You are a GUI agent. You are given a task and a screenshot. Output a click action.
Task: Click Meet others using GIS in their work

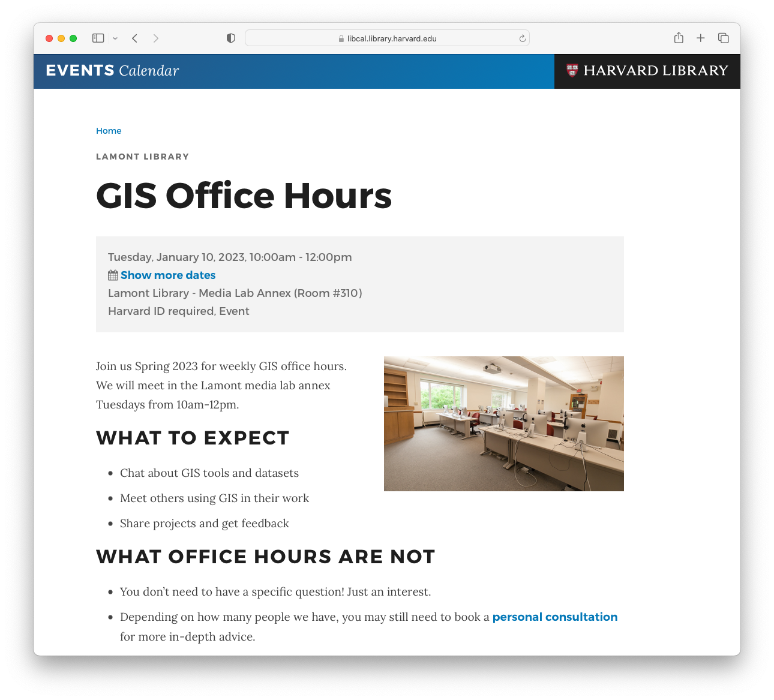[x=215, y=498]
